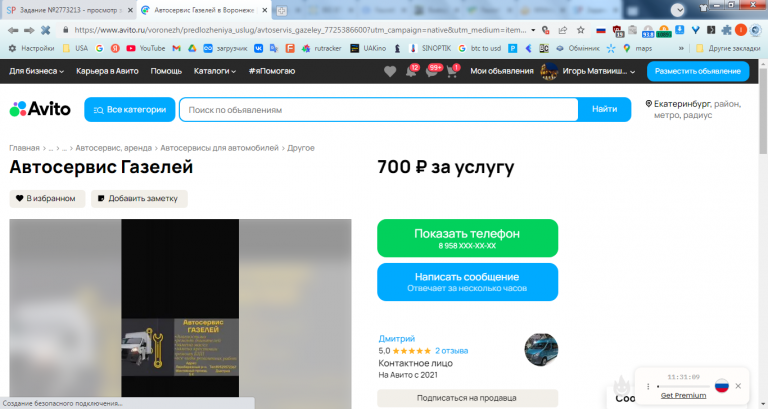Switch to the Автосервис Газелей tab
This screenshot has height=409, width=768.
[x=204, y=10]
